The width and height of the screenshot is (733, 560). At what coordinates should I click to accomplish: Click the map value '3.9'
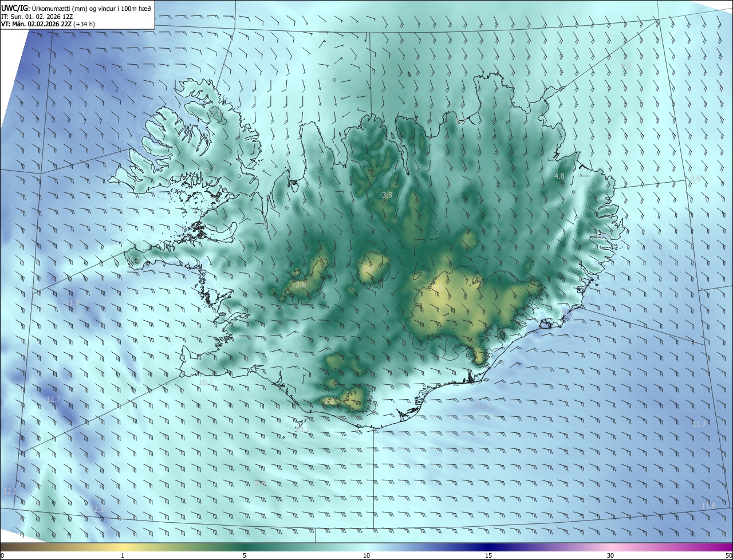[387, 195]
